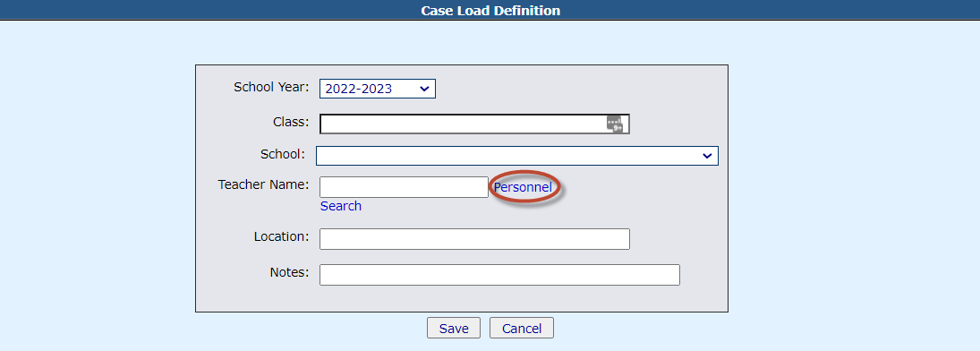Viewport: 980px width, 351px height.
Task: Open the circled Personnel link
Action: coord(524,187)
